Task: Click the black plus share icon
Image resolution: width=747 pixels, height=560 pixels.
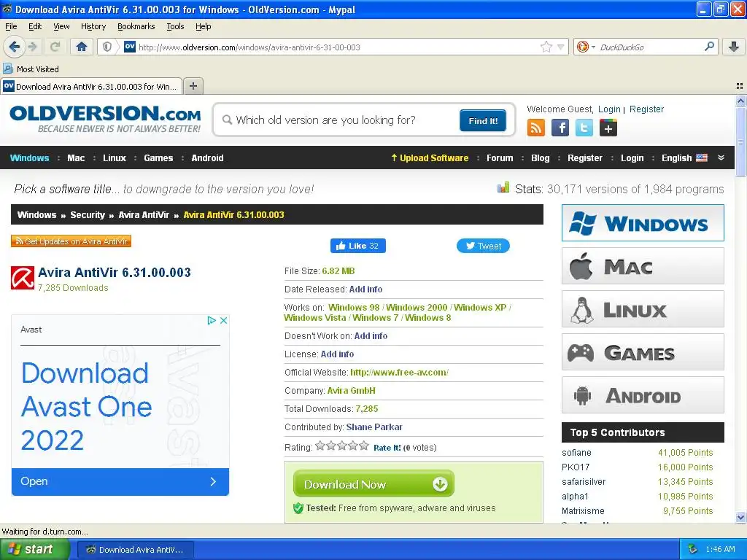Action: 608,128
